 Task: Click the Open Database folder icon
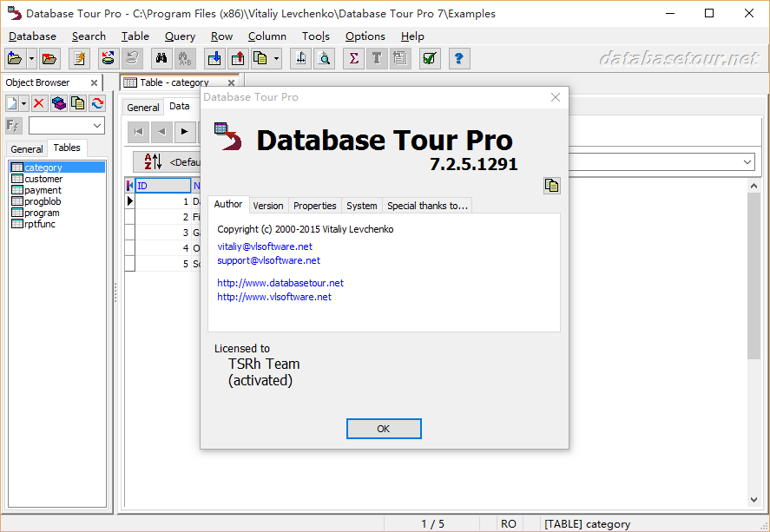tap(15, 58)
